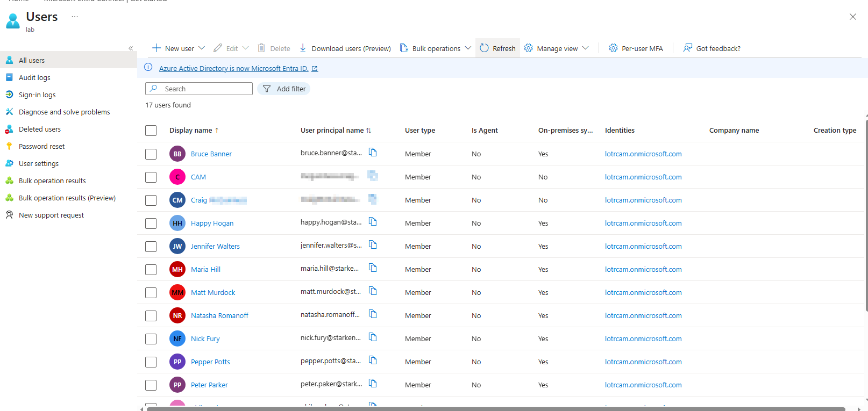Click the Download users arrow icon
The height and width of the screenshot is (411, 868).
point(303,48)
